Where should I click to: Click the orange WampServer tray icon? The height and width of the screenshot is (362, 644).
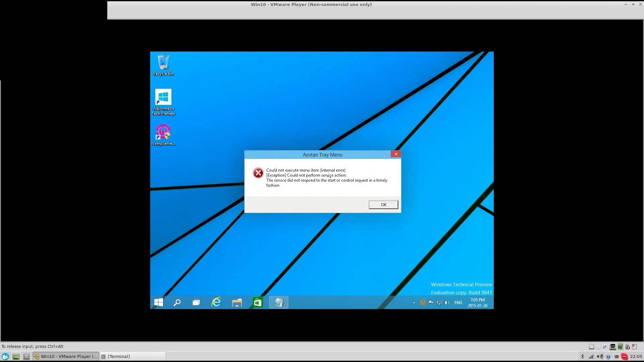point(423,303)
